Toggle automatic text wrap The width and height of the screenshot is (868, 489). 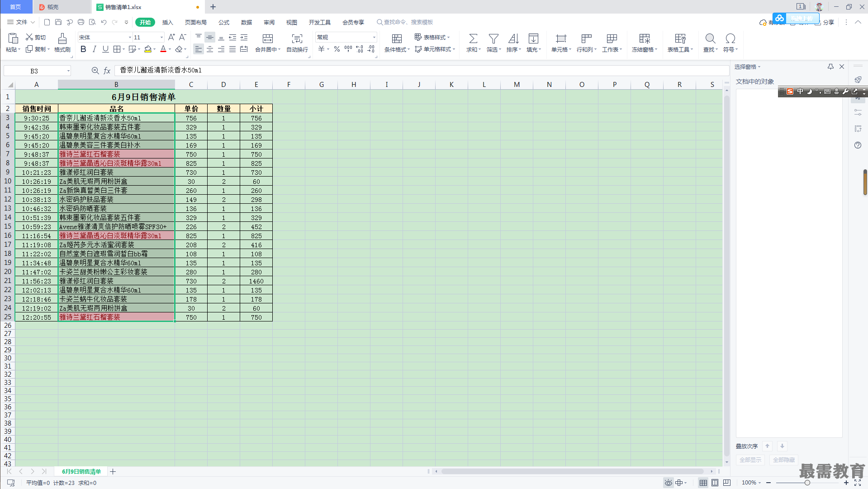(x=297, y=38)
